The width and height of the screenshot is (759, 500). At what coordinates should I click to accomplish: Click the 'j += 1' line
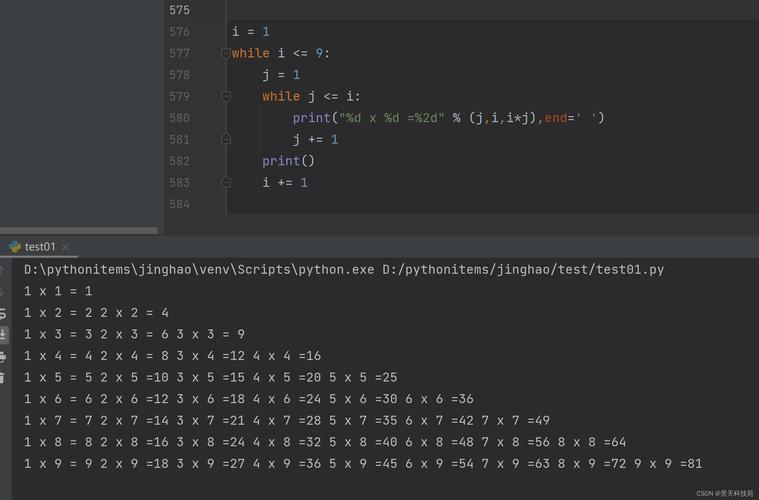pos(315,140)
